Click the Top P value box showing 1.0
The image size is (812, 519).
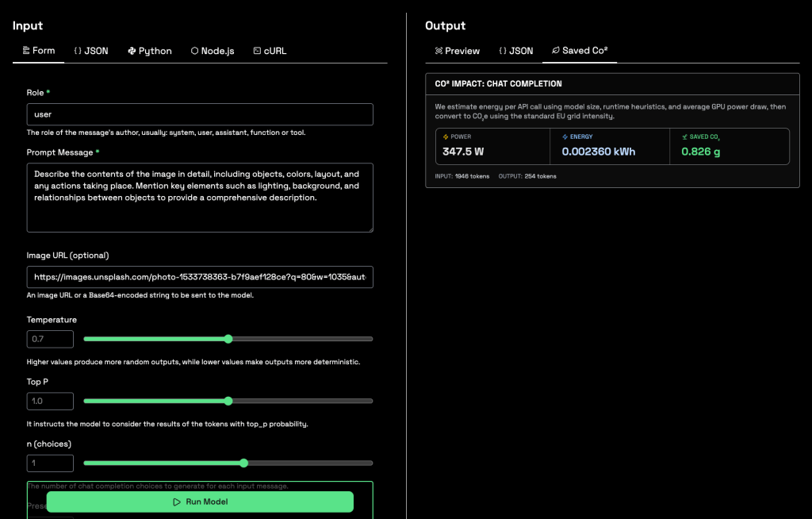pos(50,401)
